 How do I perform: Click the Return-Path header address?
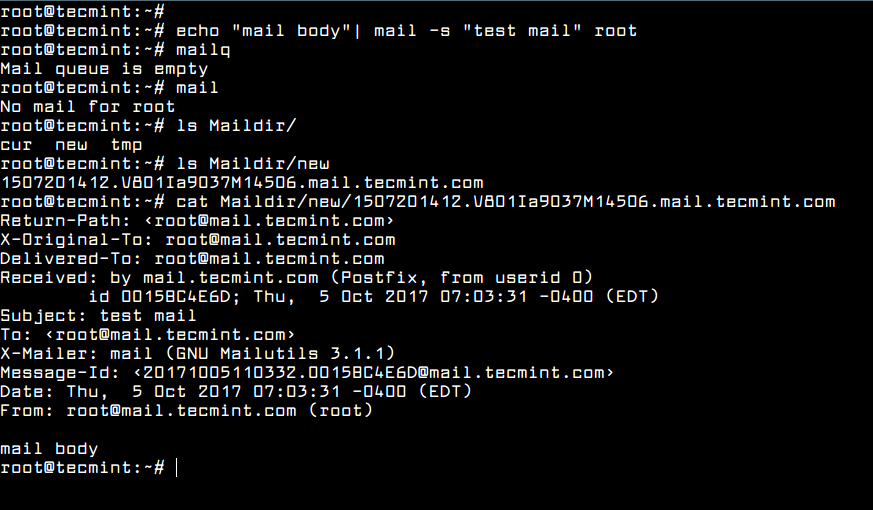pos(269,221)
